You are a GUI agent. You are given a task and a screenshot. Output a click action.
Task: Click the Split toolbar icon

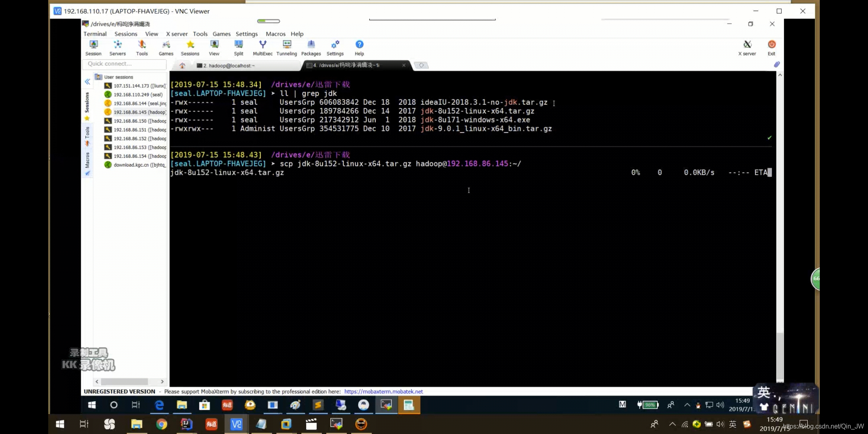238,48
